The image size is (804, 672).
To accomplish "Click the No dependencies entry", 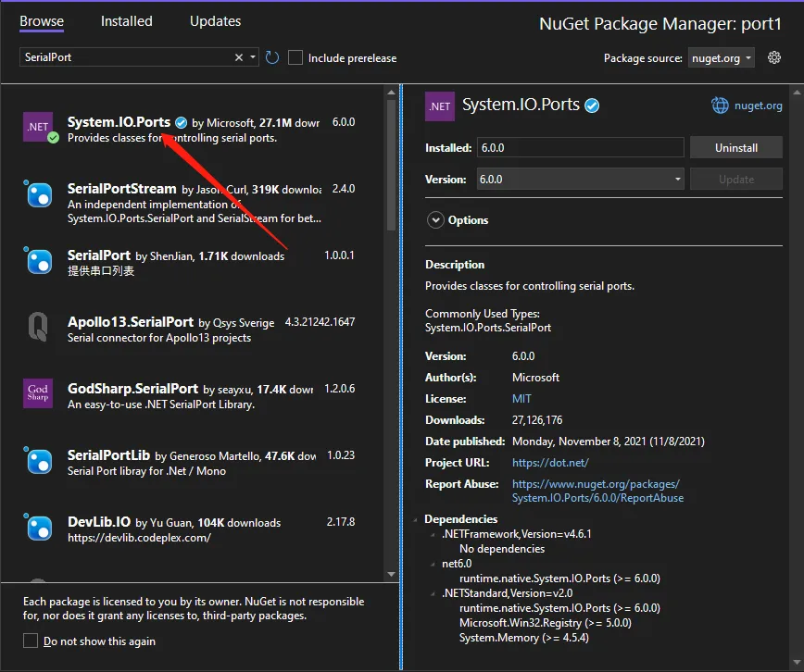I will pyautogui.click(x=502, y=549).
